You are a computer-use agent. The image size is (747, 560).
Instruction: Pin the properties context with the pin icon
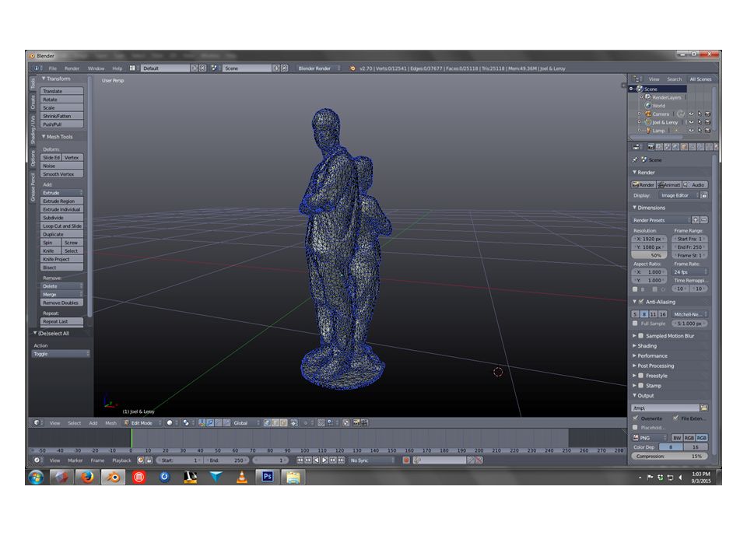pos(635,160)
